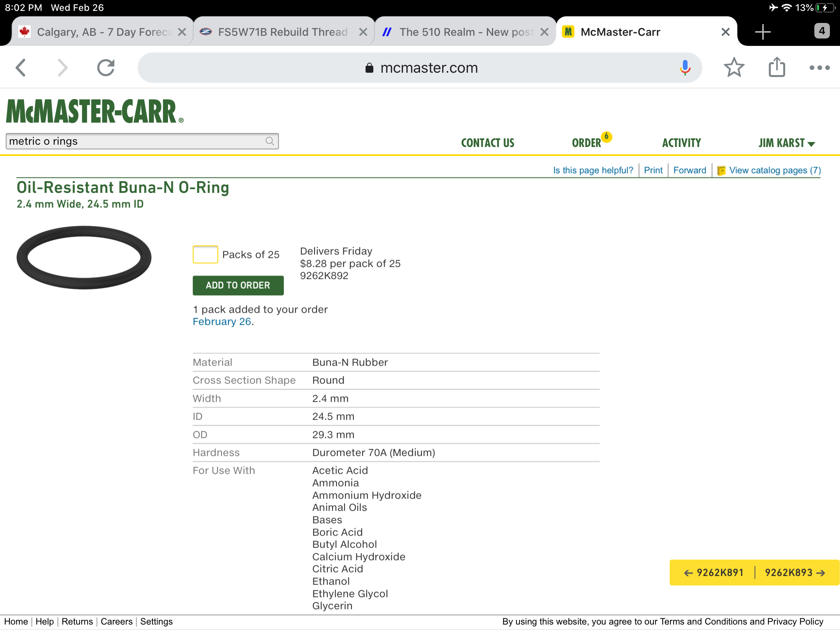Click the part number 9262K892 text
840x630 pixels.
click(324, 276)
